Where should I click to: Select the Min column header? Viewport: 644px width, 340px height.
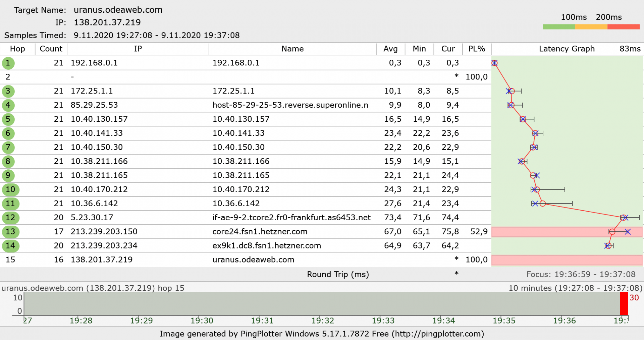pos(419,49)
